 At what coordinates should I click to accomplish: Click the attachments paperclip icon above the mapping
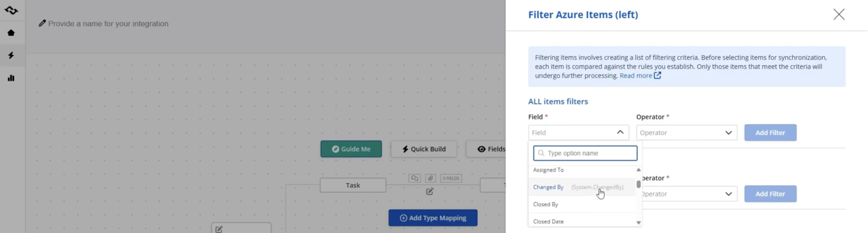430,178
